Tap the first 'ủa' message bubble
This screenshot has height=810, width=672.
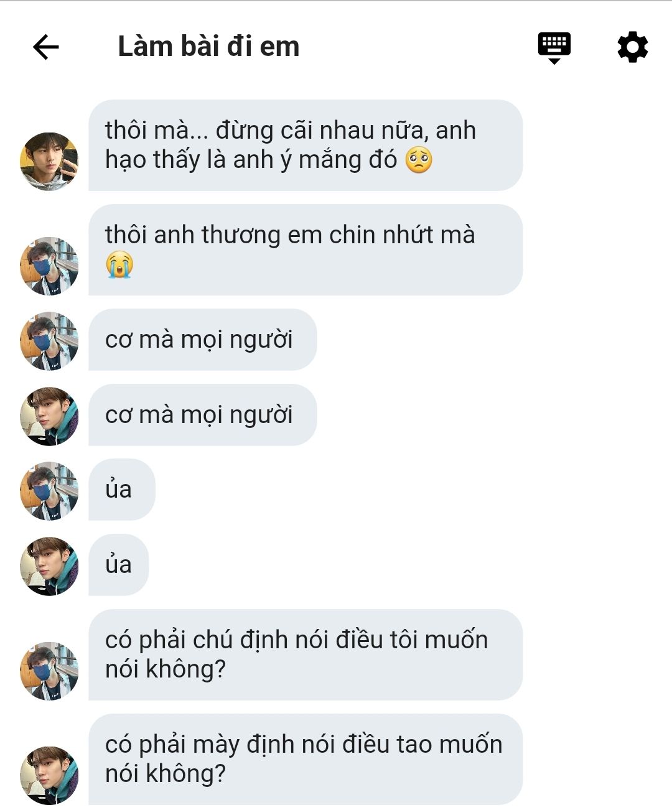coord(121,490)
